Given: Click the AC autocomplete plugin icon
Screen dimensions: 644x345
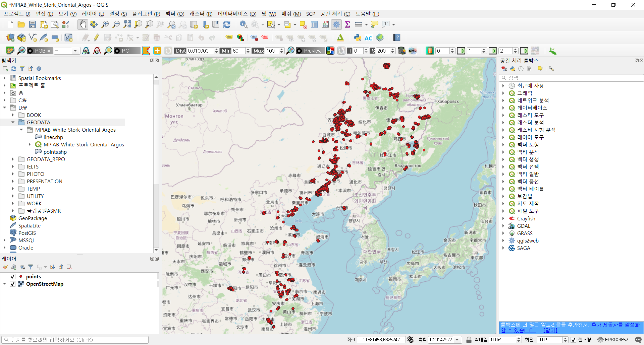Looking at the screenshot, I should coord(368,38).
